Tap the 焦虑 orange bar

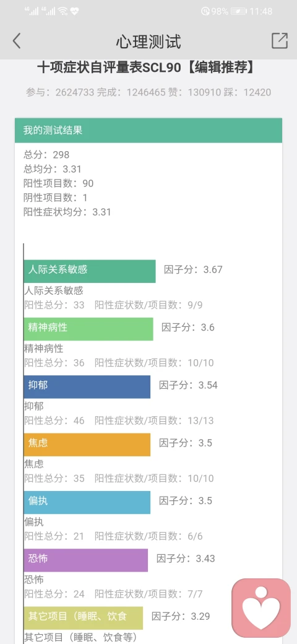click(87, 445)
